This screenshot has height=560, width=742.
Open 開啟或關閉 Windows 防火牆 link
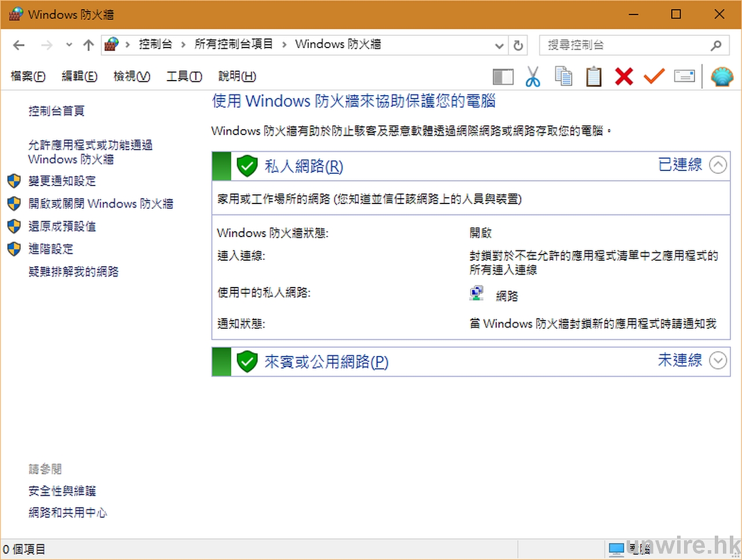pyautogui.click(x=101, y=203)
